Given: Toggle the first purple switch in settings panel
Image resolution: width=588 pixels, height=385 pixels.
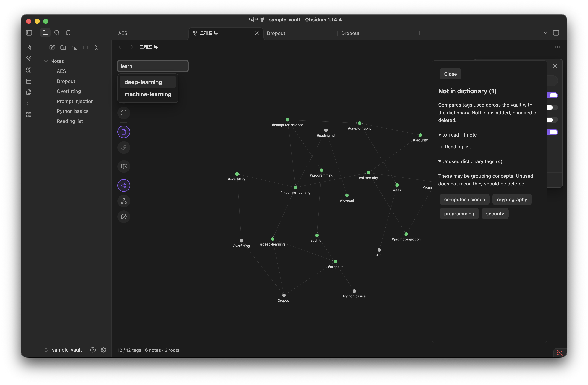Looking at the screenshot, I should click(x=553, y=95).
